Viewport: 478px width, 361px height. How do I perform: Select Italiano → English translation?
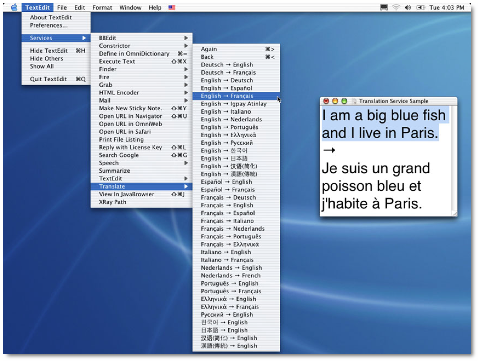click(236, 252)
